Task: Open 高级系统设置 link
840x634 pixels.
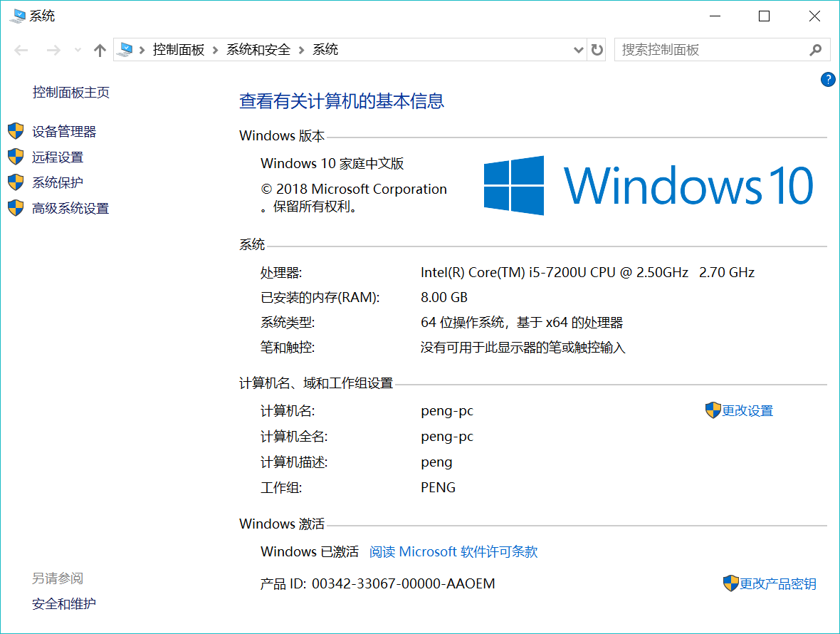Action: click(70, 209)
